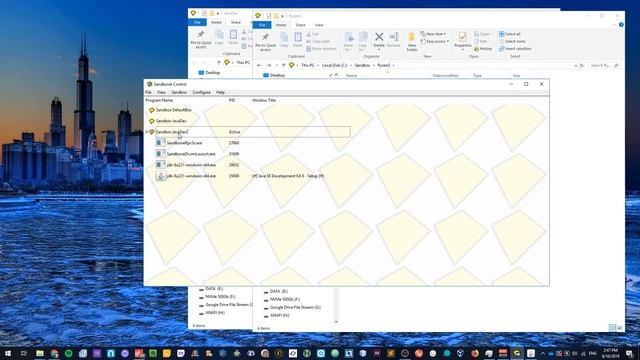Click Select none in the Explorer ribbon
640x360 pixels.
512,41
